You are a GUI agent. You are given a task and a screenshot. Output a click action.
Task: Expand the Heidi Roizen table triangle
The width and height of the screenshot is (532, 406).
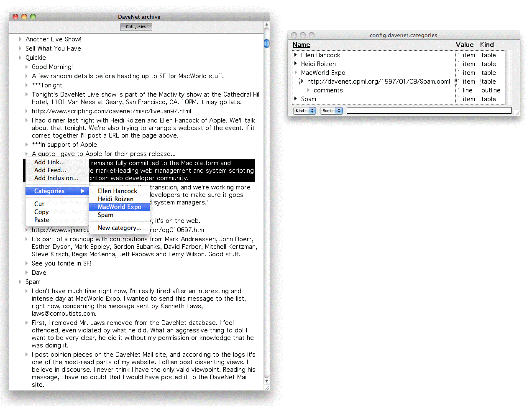pyautogui.click(x=295, y=64)
